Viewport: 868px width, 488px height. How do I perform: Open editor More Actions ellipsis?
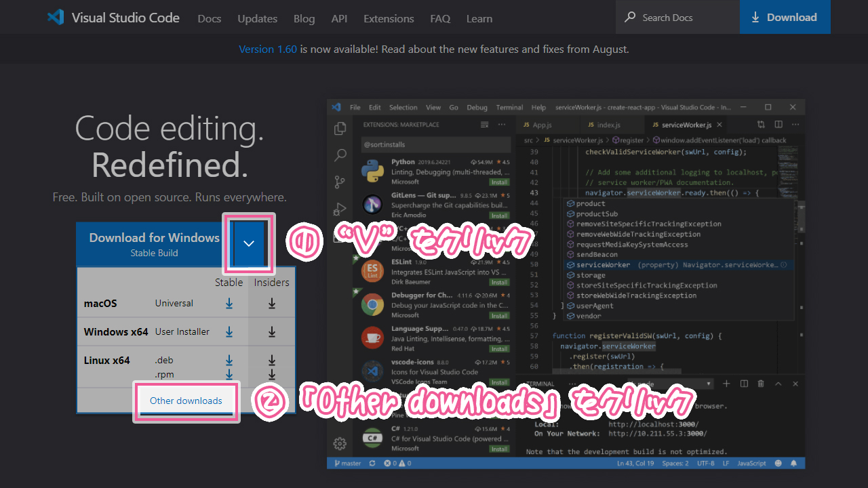(x=795, y=125)
